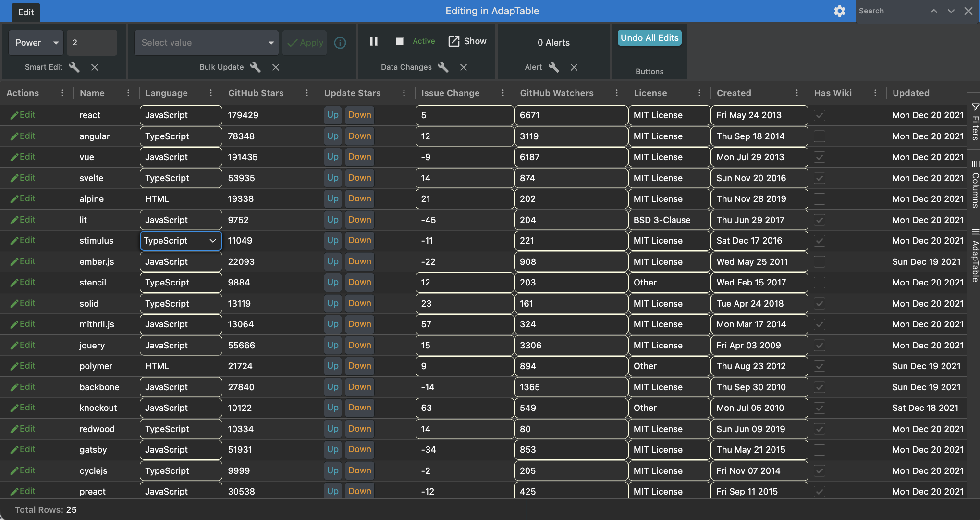Image resolution: width=980 pixels, height=520 pixels.
Task: Open the Columns side panel tab
Action: point(975,184)
